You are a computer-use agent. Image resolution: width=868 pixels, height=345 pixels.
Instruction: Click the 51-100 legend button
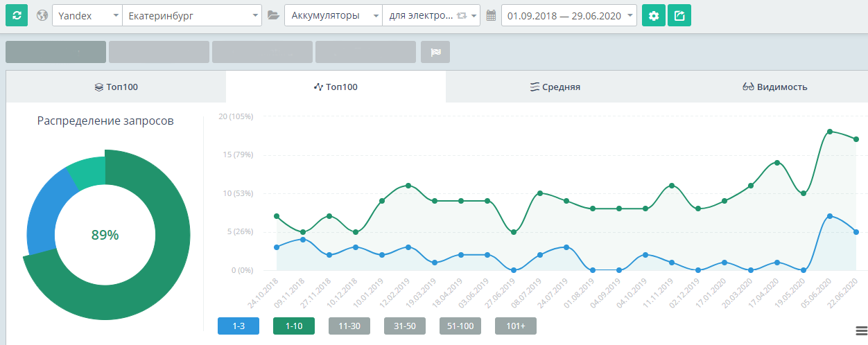(x=460, y=326)
